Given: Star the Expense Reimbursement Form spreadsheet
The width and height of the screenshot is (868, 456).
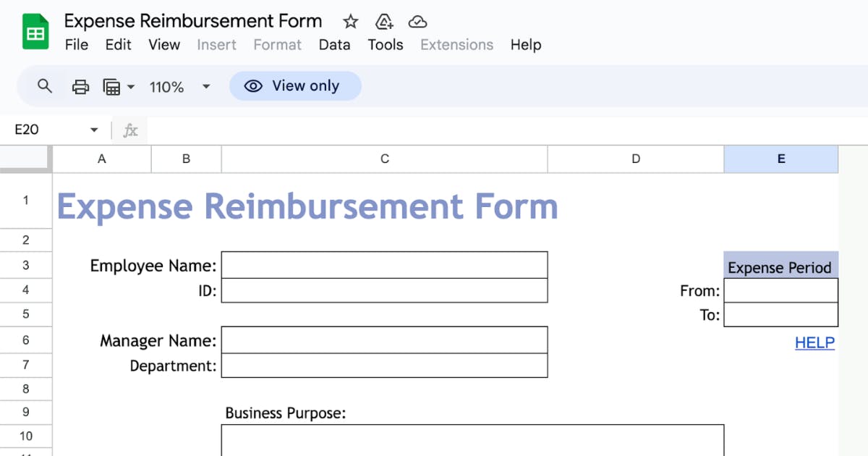Looking at the screenshot, I should pyautogui.click(x=350, y=22).
